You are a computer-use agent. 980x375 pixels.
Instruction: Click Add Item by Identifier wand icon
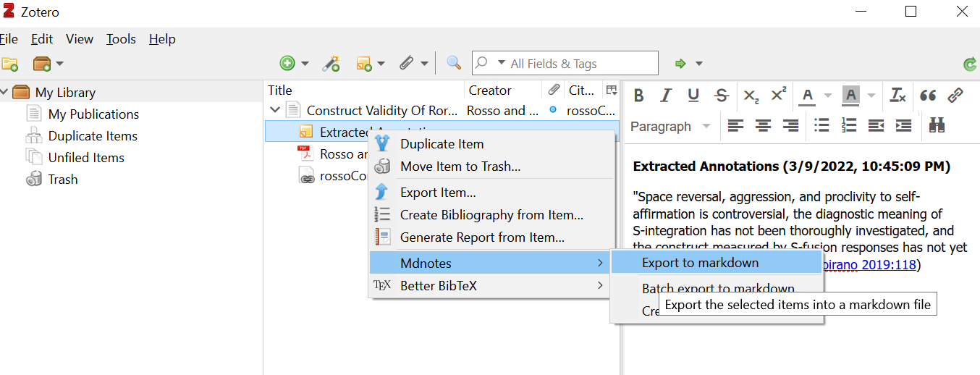click(x=331, y=64)
